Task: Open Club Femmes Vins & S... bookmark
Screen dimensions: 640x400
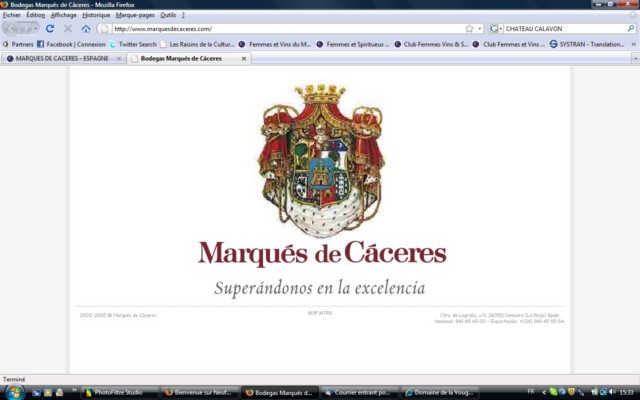Action: click(431, 44)
